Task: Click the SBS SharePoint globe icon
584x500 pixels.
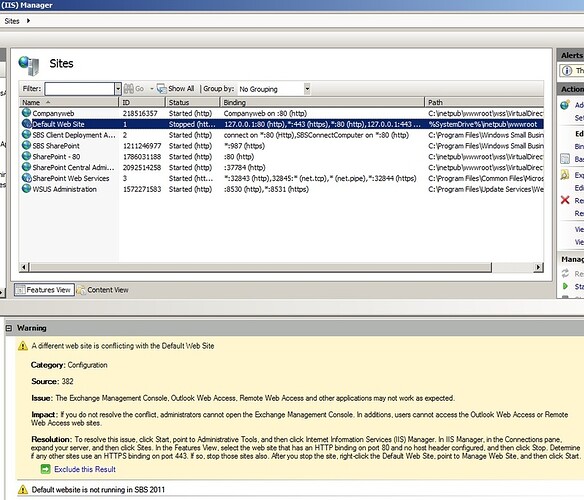Action: point(26,145)
